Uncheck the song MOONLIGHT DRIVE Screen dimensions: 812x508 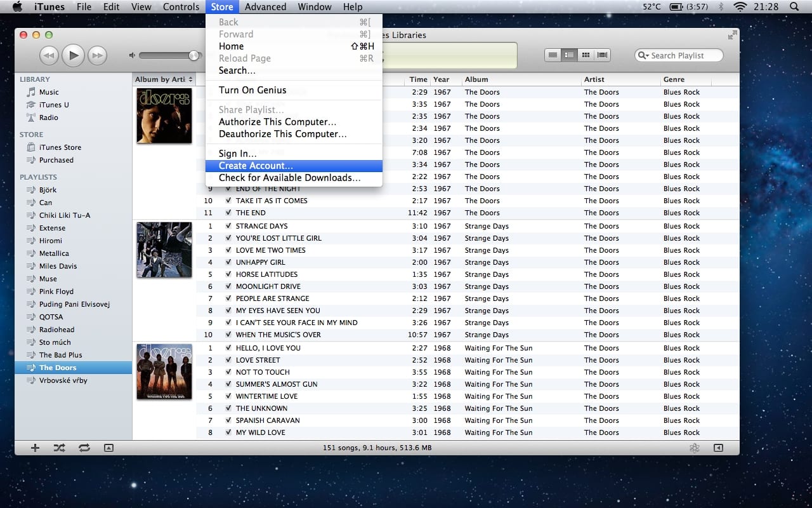228,286
